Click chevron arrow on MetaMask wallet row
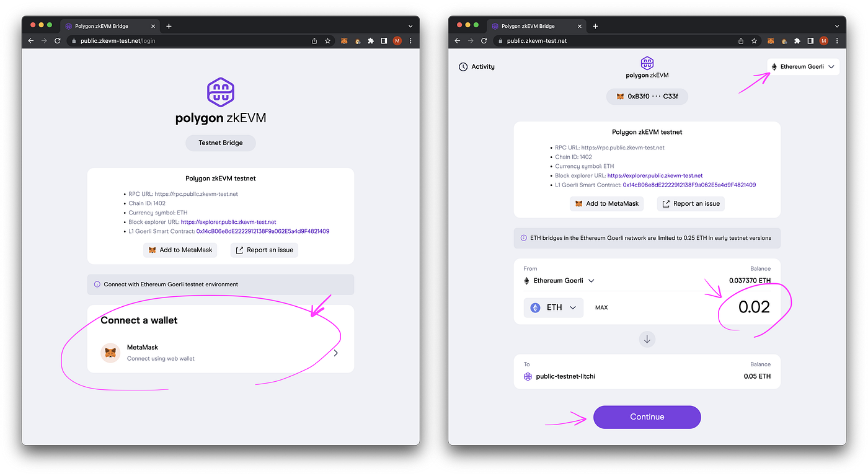Image resolution: width=868 pixels, height=476 pixels. click(335, 353)
